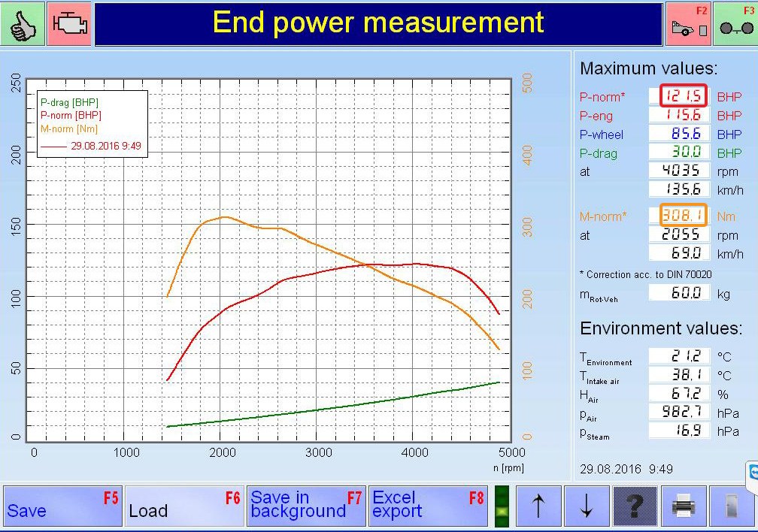The image size is (758, 532).
Task: Click the mRot-Veh 60.0 kg field
Action: [x=680, y=293]
